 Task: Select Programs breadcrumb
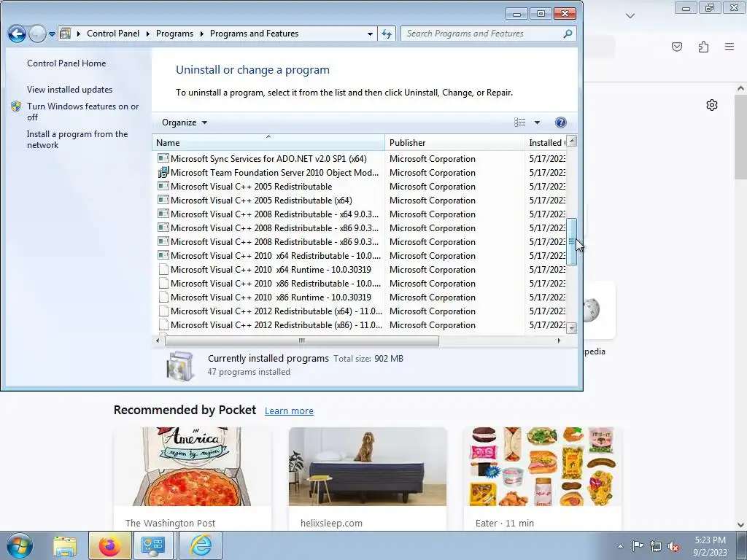[174, 34]
